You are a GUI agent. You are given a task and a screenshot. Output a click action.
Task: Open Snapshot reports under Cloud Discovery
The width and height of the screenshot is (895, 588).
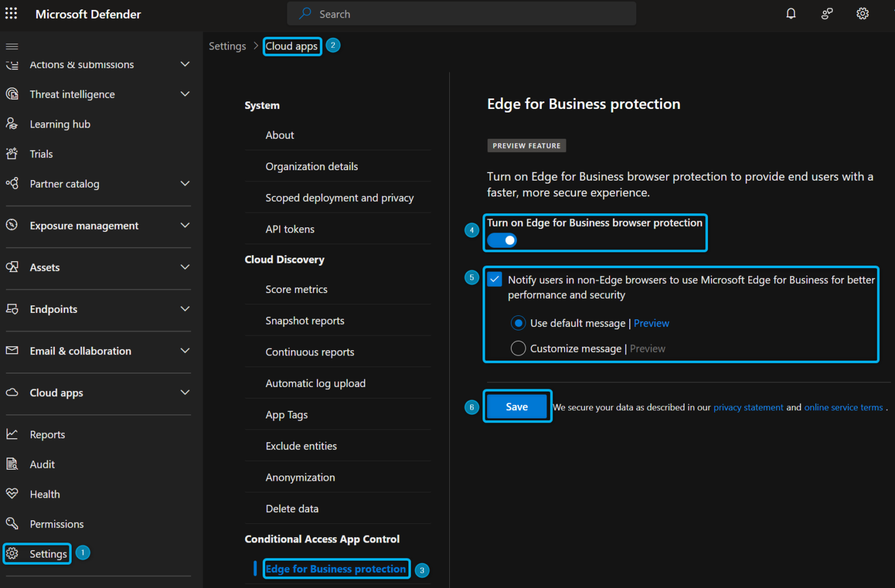coord(305,321)
